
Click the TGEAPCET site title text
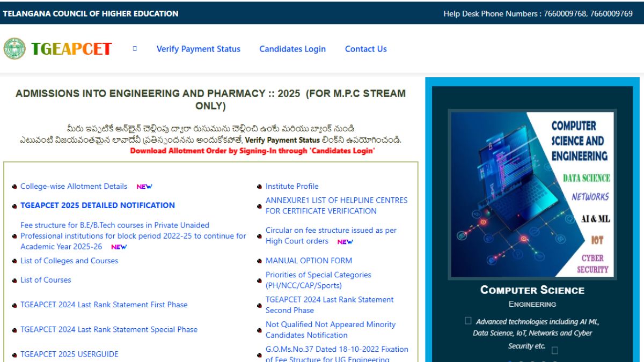pyautogui.click(x=71, y=49)
